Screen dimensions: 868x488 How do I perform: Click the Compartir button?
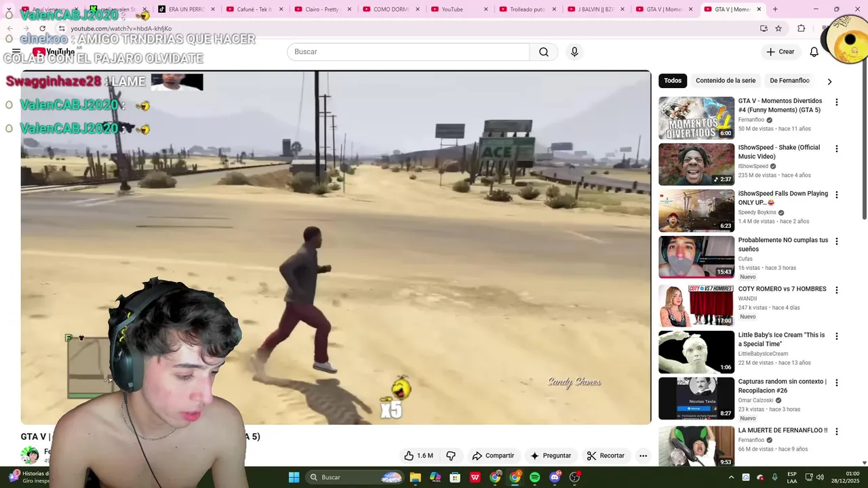pyautogui.click(x=493, y=455)
